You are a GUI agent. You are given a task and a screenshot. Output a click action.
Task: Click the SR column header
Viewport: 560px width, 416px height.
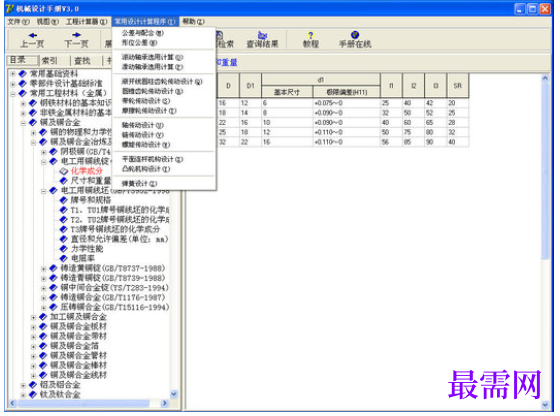(x=458, y=86)
